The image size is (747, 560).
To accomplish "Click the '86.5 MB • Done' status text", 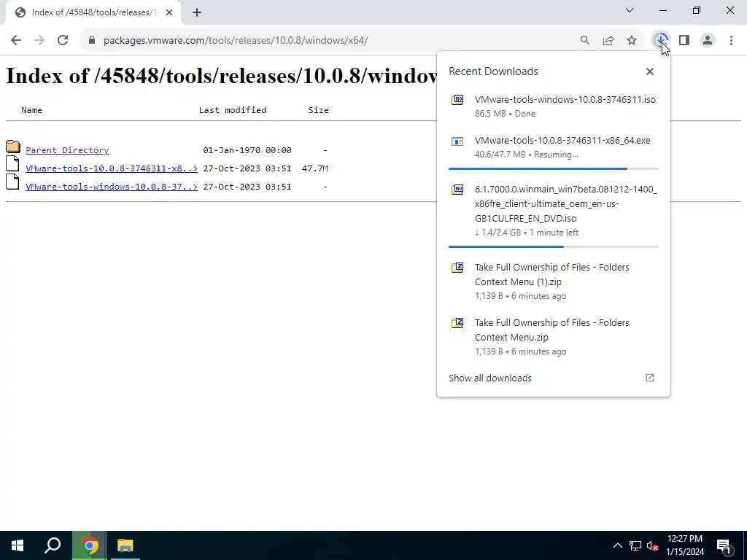I will [505, 114].
